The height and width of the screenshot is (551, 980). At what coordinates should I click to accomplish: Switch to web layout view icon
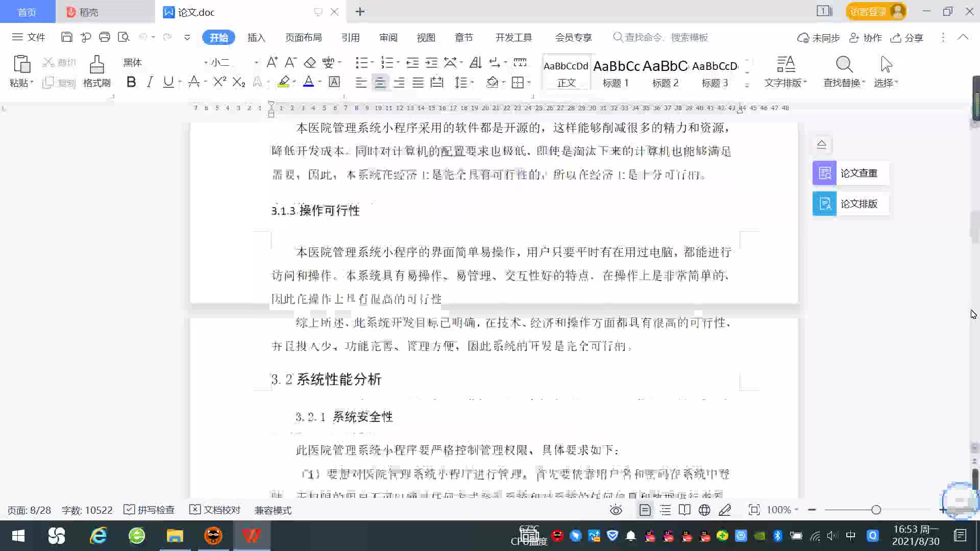(x=704, y=510)
